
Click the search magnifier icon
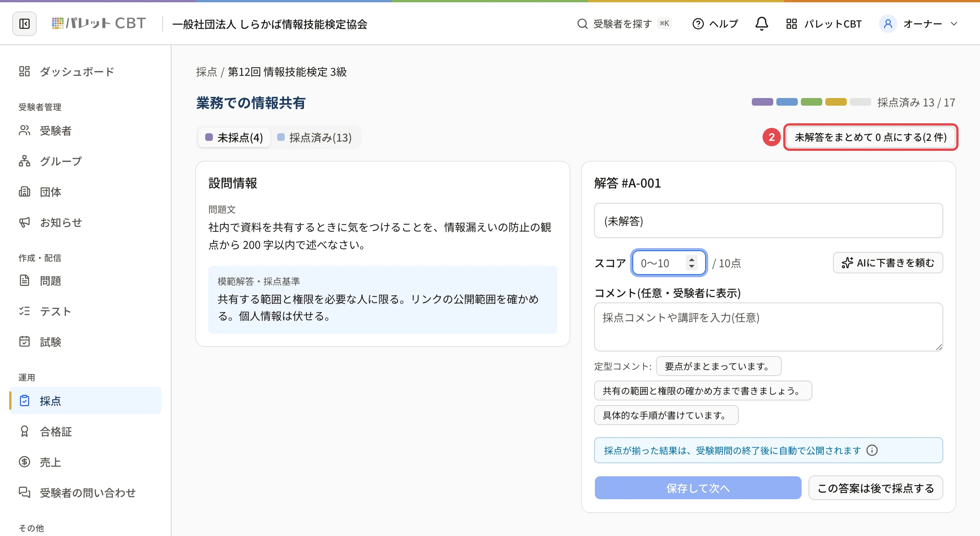pyautogui.click(x=582, y=24)
